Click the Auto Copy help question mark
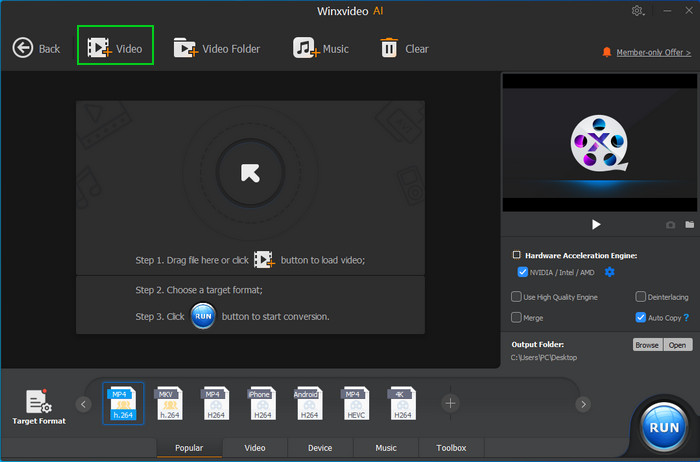Image resolution: width=700 pixels, height=462 pixels. point(687,317)
